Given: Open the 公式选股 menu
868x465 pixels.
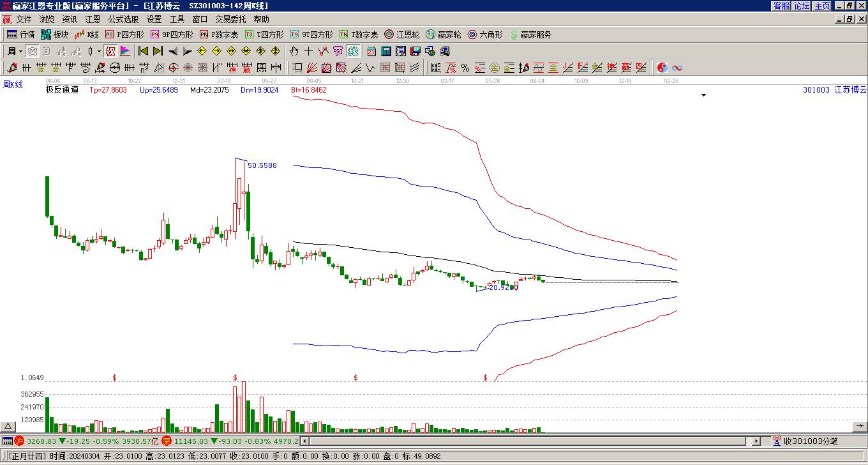Looking at the screenshot, I should (x=123, y=20).
